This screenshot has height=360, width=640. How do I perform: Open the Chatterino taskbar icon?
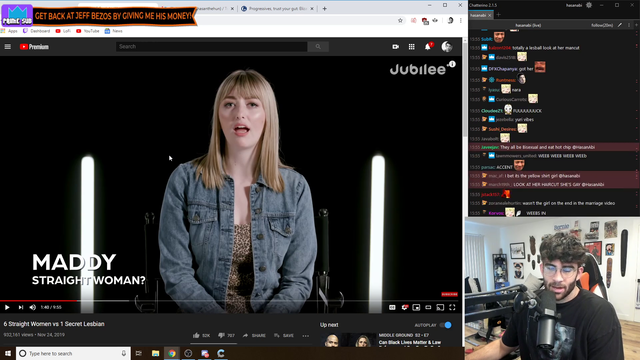coord(221,353)
